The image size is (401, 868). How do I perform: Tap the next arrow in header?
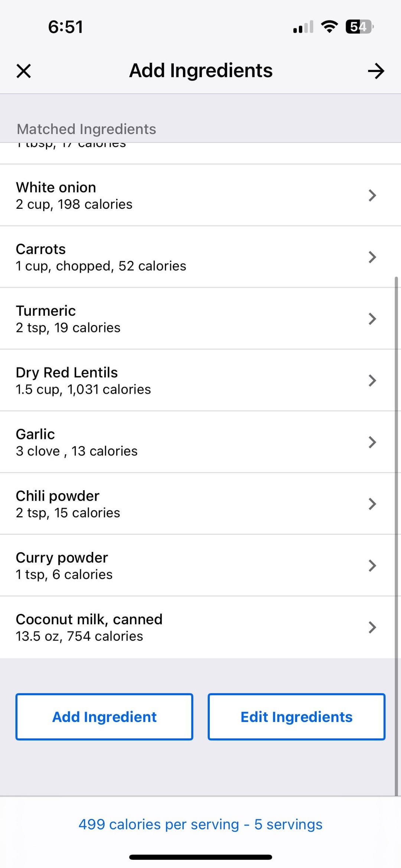pyautogui.click(x=376, y=71)
